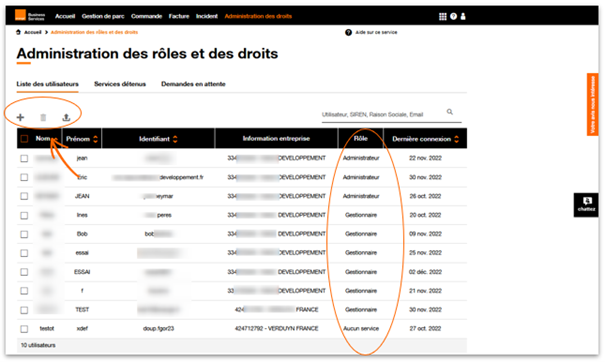Screen dimensions: 605x362
Task: Check the box for the JEAN neymar row
Action: point(24,196)
